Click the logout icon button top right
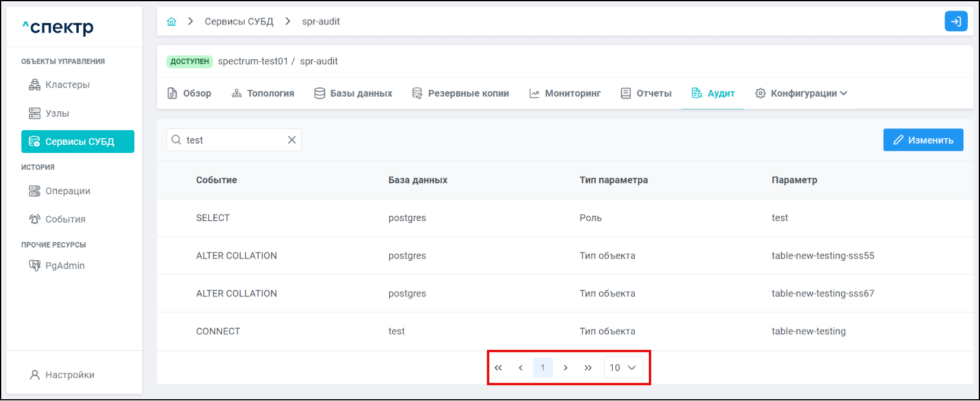The image size is (980, 401). click(956, 21)
